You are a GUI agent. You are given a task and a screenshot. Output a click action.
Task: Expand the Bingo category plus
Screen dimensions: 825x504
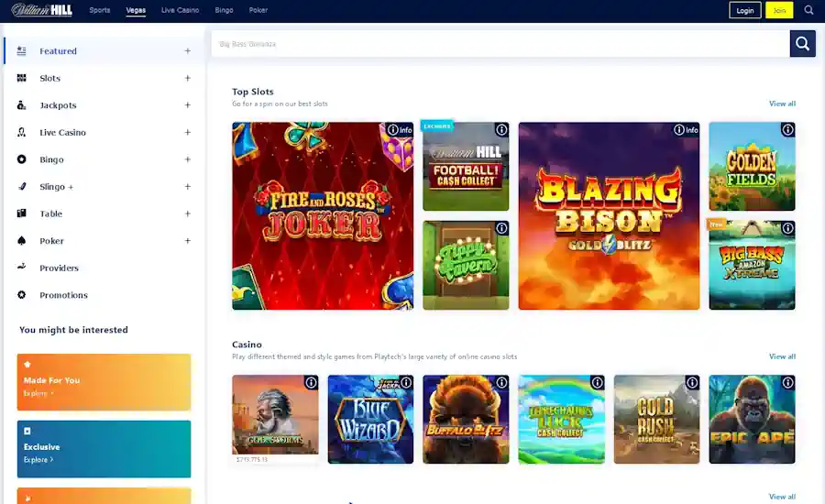tap(187, 159)
